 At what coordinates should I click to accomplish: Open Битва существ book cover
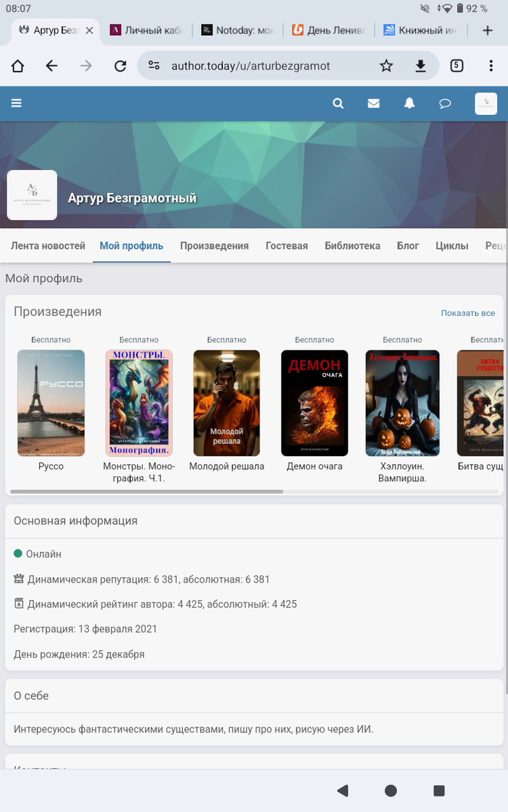click(x=480, y=403)
